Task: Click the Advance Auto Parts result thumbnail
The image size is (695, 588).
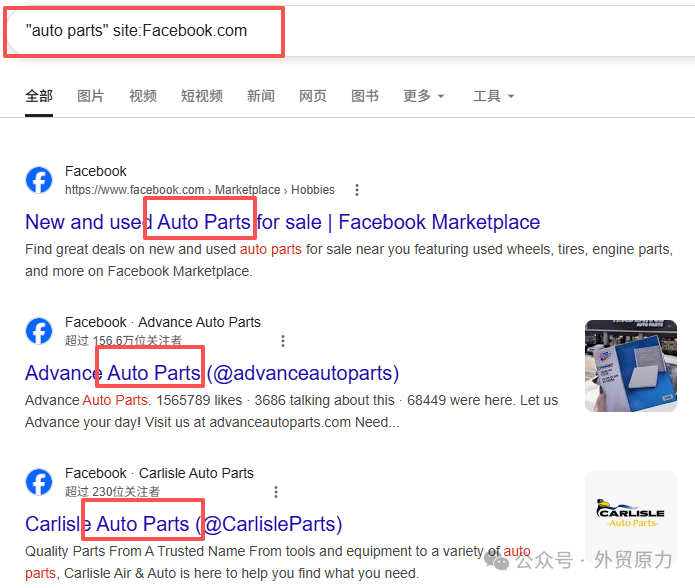Action: [631, 366]
